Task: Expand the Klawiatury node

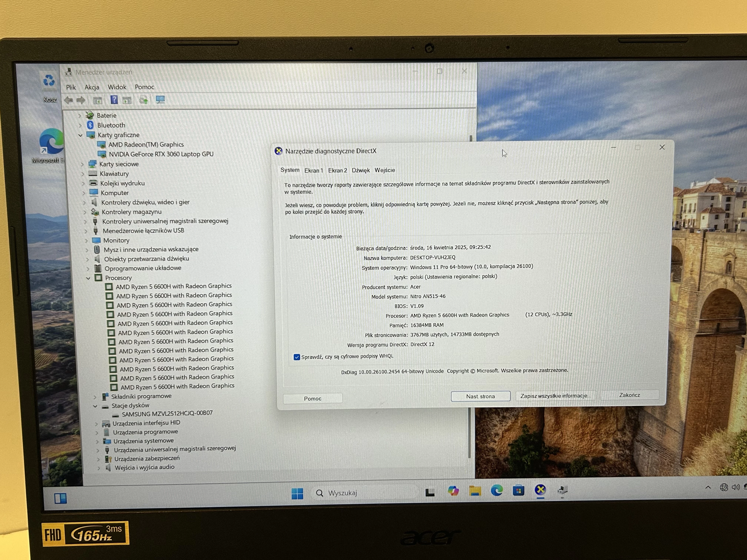Action: (x=83, y=174)
